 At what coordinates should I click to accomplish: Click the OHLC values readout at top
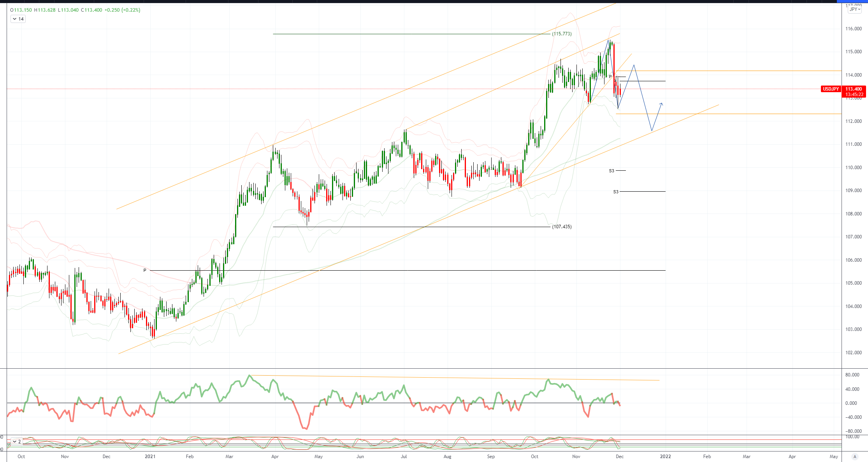click(56, 10)
